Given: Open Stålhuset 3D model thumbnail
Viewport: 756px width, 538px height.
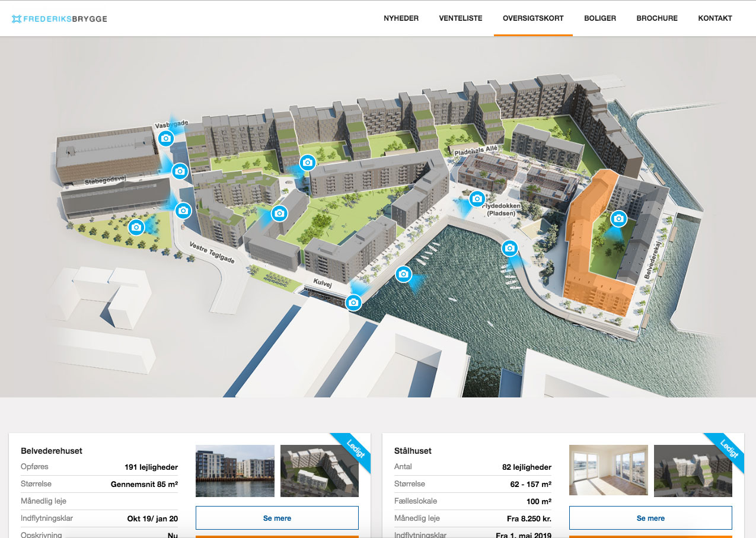Looking at the screenshot, I should pos(693,471).
